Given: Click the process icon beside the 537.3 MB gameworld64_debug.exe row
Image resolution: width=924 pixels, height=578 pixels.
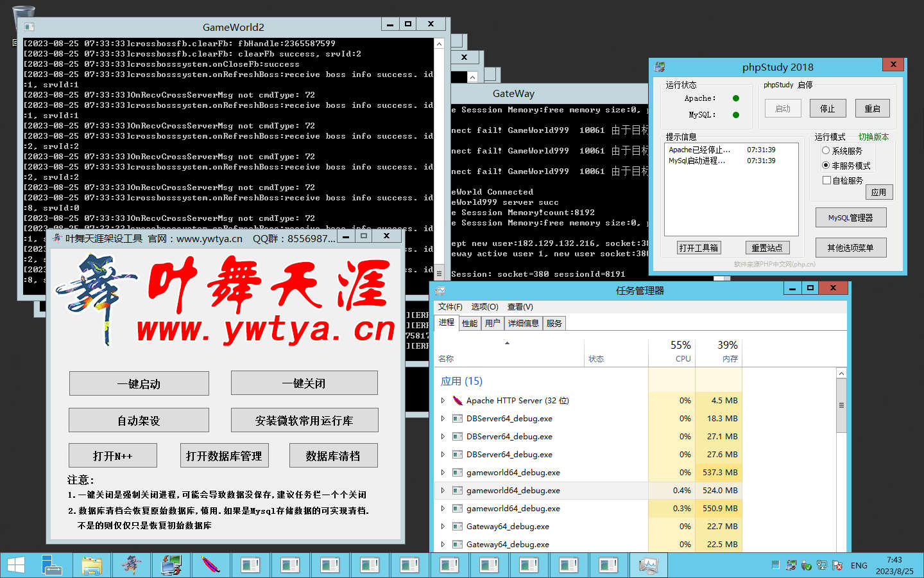Looking at the screenshot, I should pos(458,472).
